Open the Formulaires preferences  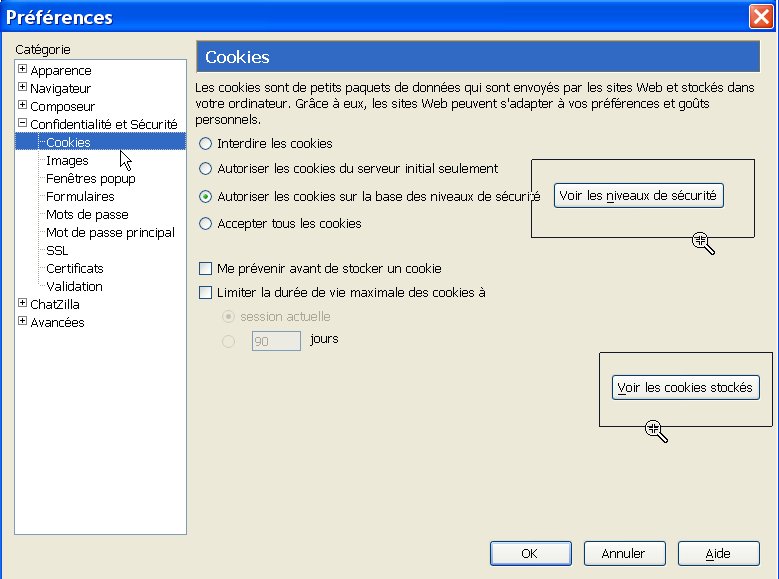(80, 196)
